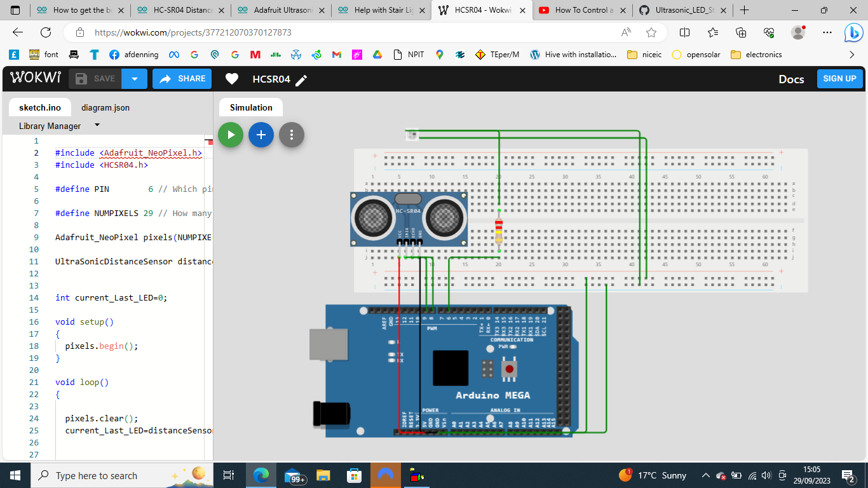
Task: Switch to Ultrasonic_LED GitHub tab
Action: coord(682,10)
